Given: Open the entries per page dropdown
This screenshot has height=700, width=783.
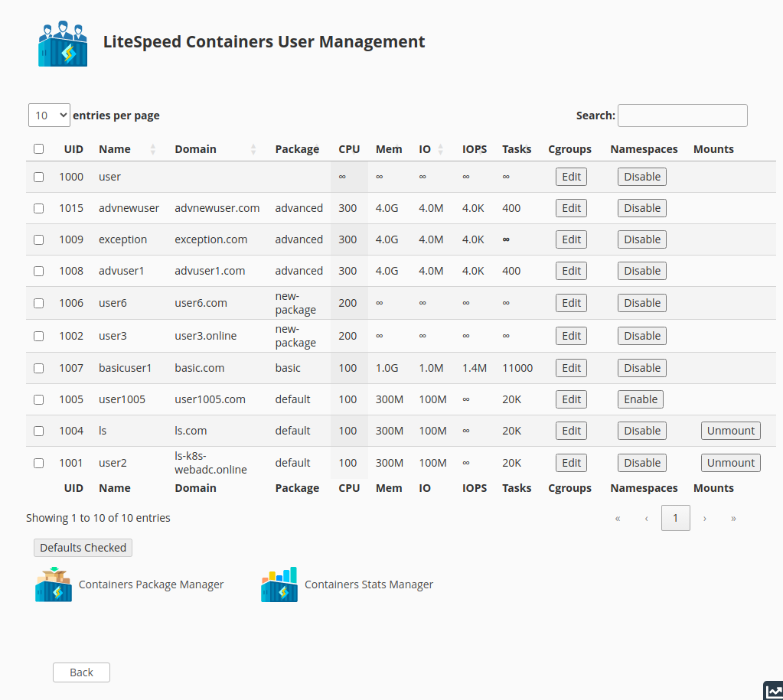Looking at the screenshot, I should pos(48,115).
